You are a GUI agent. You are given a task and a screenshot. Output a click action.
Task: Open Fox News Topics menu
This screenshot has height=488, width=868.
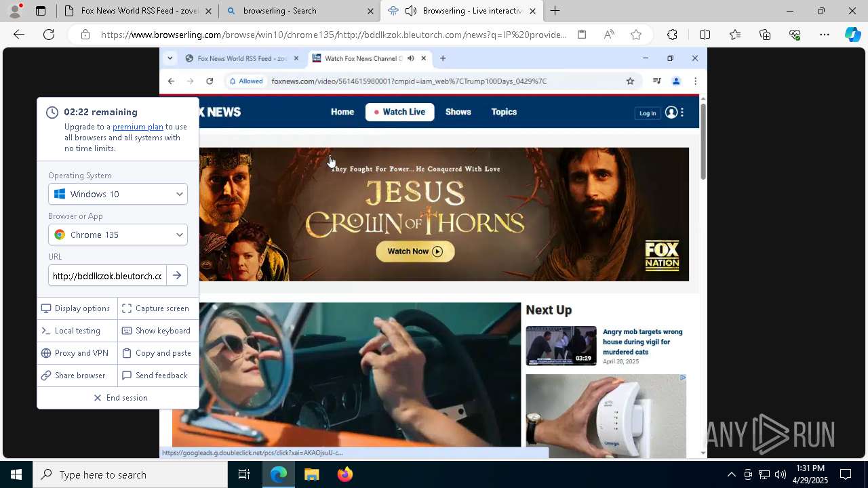pyautogui.click(x=504, y=112)
